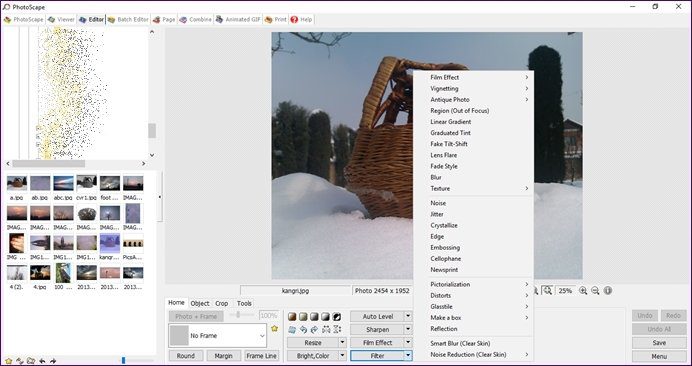This screenshot has height=366, width=692.
Task: Open the Batch Editor tab
Action: tap(128, 19)
